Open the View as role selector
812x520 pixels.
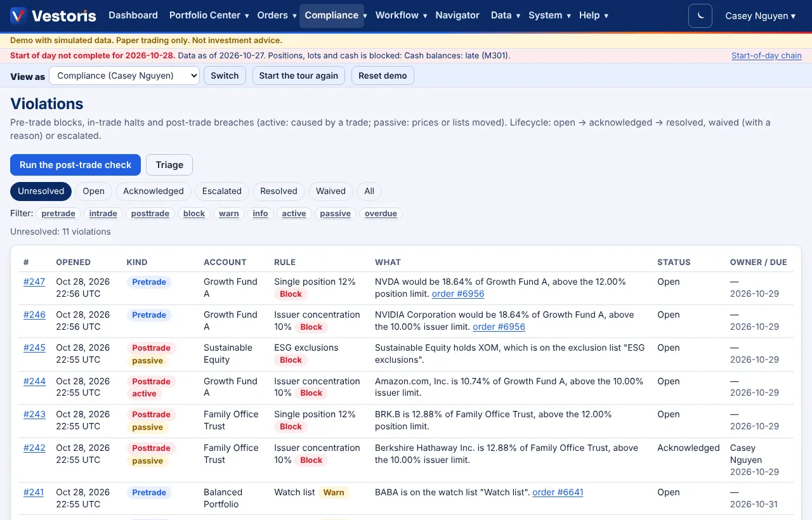point(124,75)
